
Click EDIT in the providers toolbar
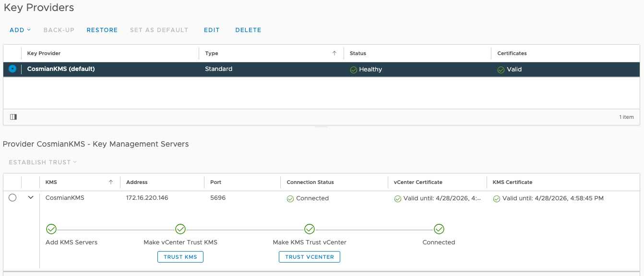click(212, 30)
